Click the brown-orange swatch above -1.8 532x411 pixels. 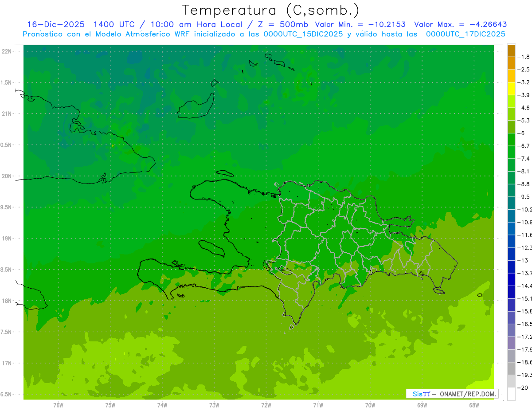tap(511, 51)
